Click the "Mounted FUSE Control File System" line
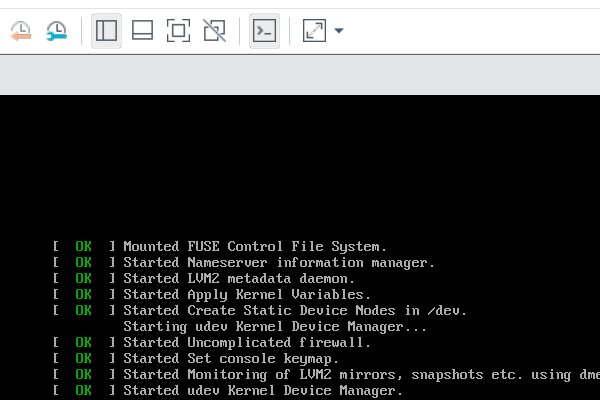Screen dimensions: 600x400 tap(254, 246)
